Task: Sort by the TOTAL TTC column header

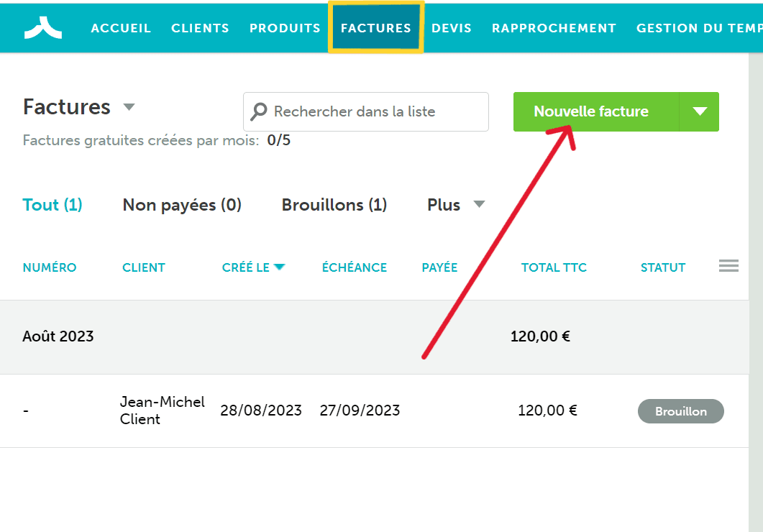Action: (x=554, y=267)
